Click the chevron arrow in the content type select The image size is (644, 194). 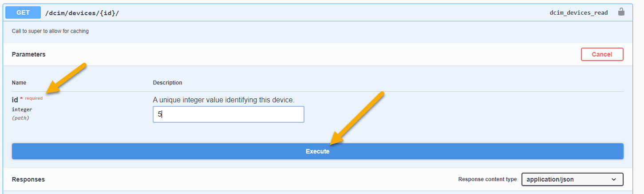click(x=614, y=179)
